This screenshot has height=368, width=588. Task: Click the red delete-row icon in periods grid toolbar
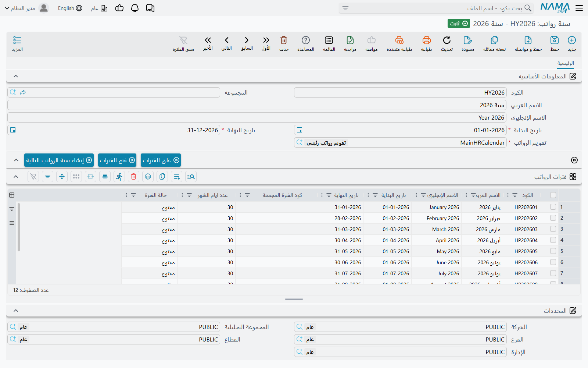tap(134, 177)
